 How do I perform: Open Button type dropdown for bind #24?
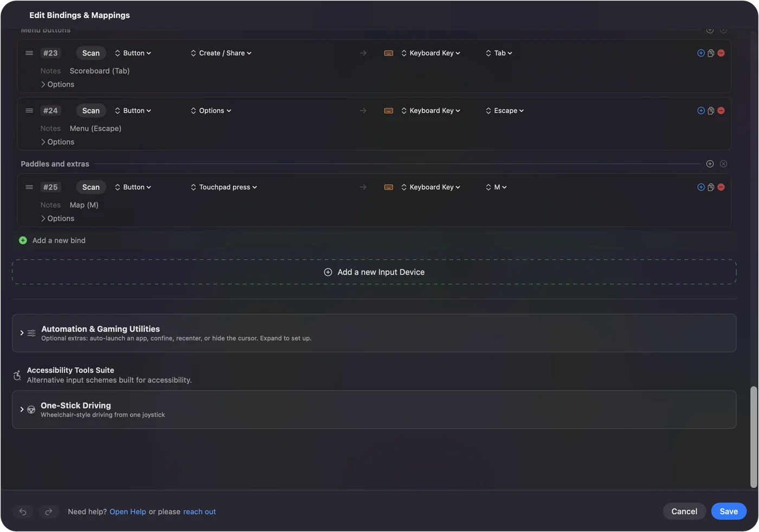coord(133,111)
